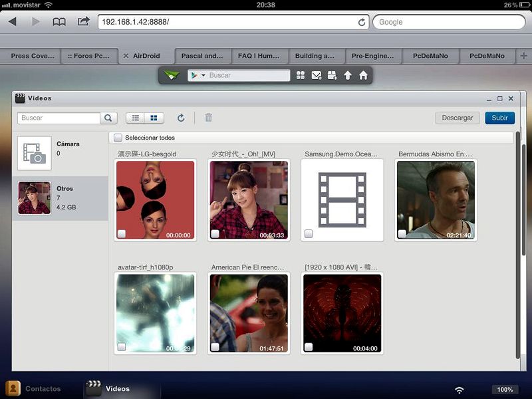The width and height of the screenshot is (532, 399).
Task: Click the Wi-Fi icon in AirDroid bottom bar
Action: pyautogui.click(x=459, y=390)
